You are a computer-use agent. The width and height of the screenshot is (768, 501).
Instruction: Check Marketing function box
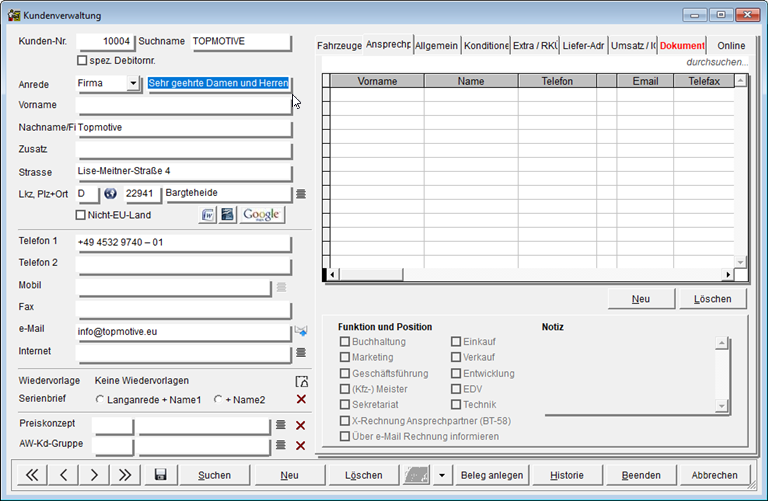[x=345, y=357]
